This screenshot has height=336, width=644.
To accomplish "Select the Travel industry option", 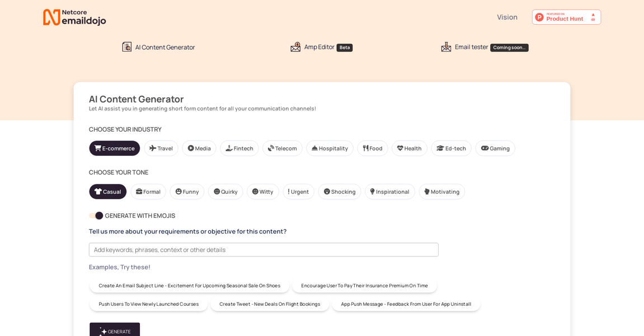I will point(161,148).
